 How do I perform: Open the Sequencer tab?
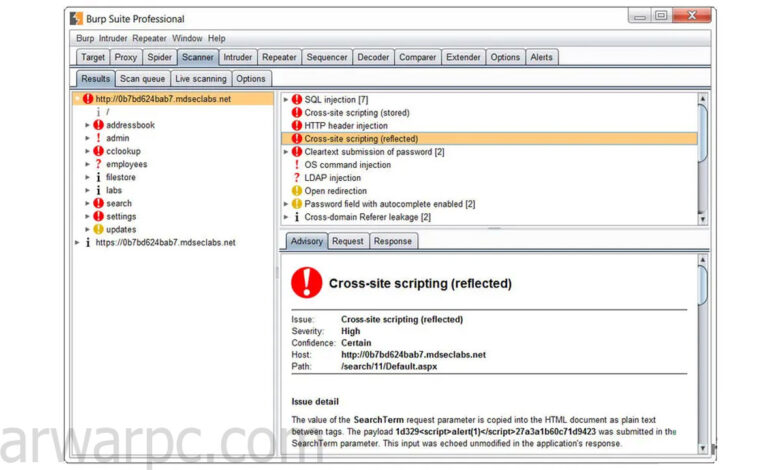pos(327,57)
